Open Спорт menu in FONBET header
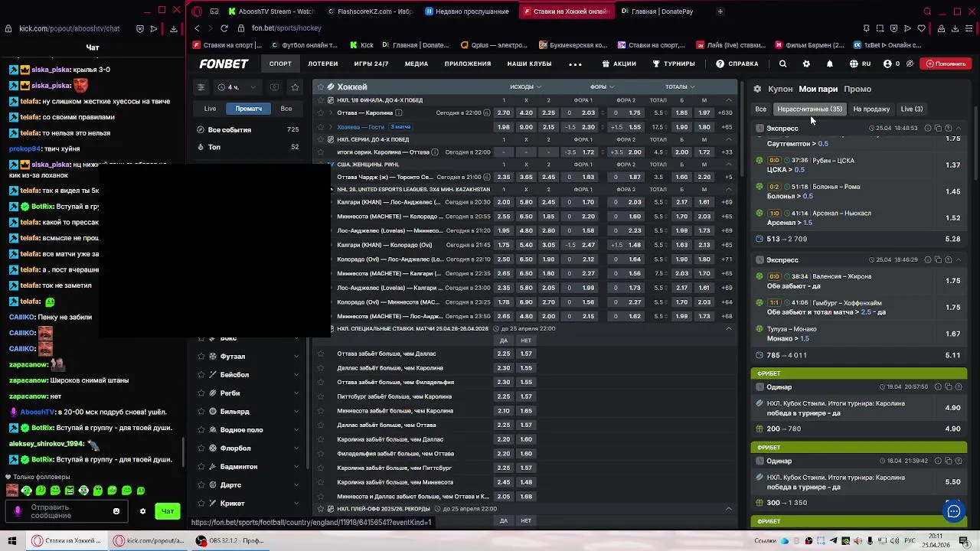 (x=280, y=64)
